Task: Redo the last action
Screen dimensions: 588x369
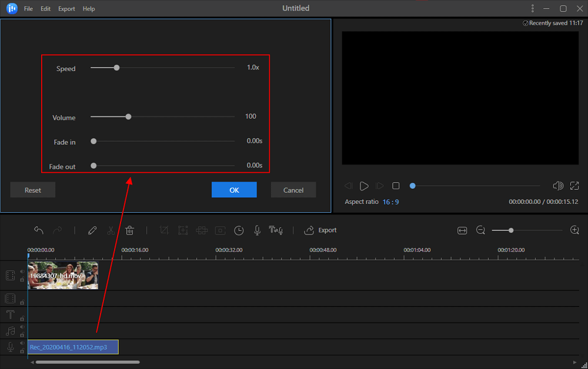Action: coord(57,230)
